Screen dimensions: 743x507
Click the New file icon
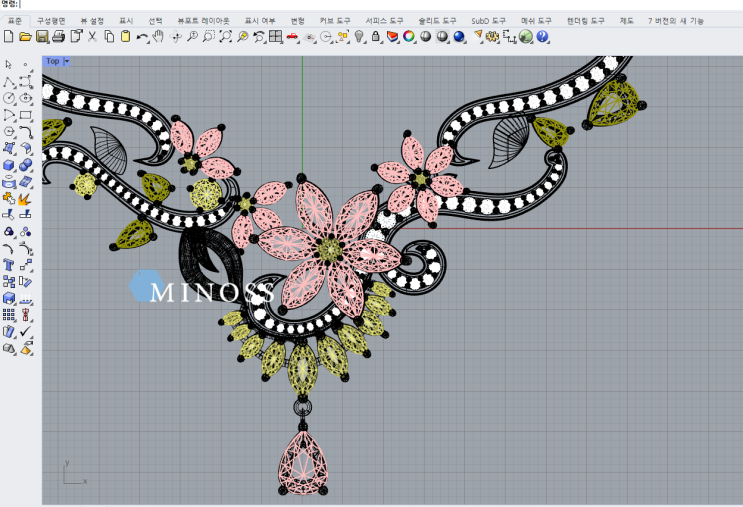[9, 37]
